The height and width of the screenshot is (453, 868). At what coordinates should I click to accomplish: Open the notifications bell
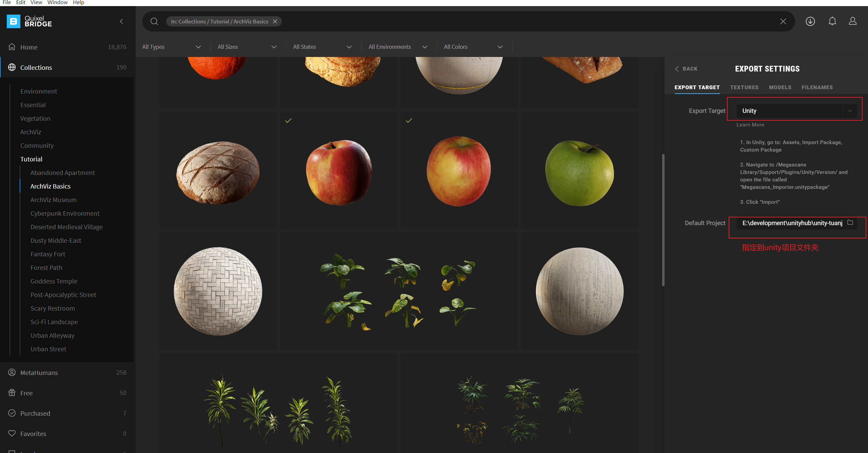point(832,21)
